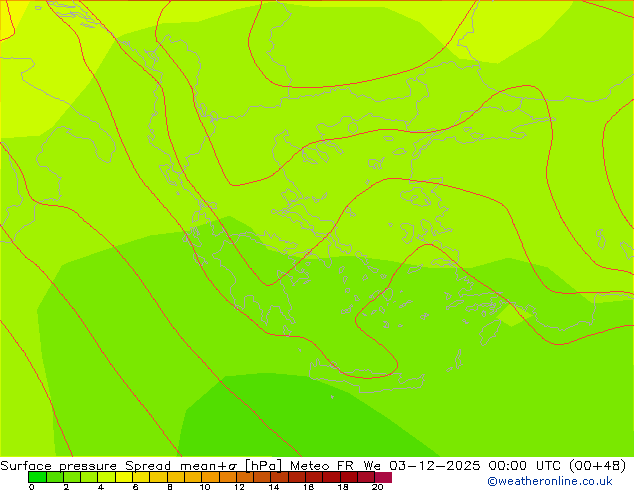Click the legend swatch between 0 and 1
Viewport: 634px width, 490px height.
click(37, 477)
